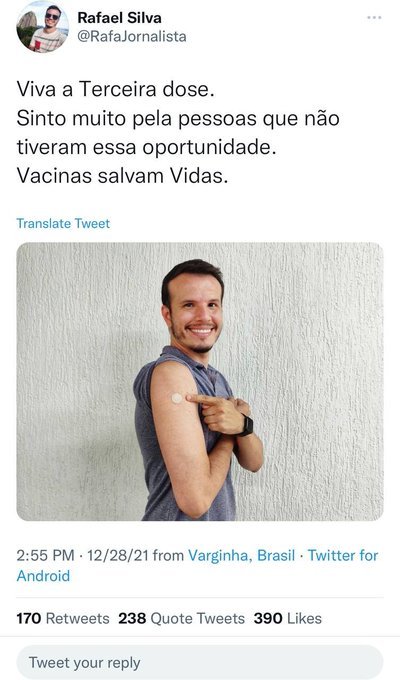
Task: Click the black smartwatch in the photo
Action: (246, 425)
